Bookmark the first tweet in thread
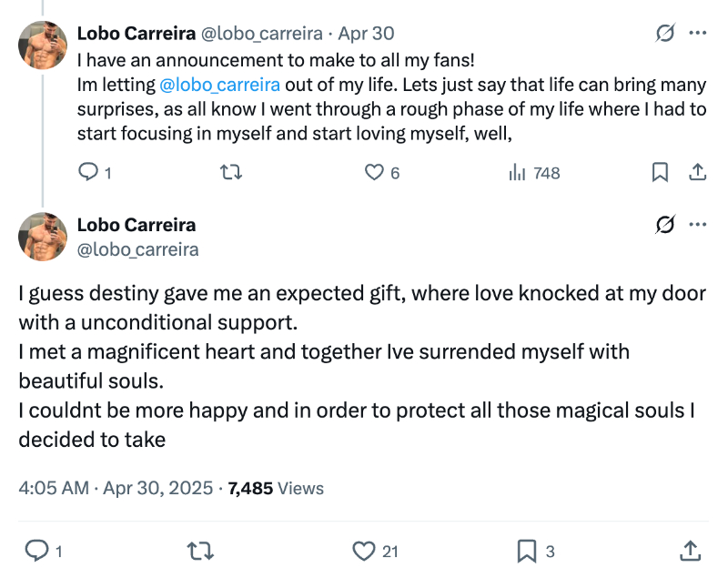The width and height of the screenshot is (728, 578). (661, 172)
